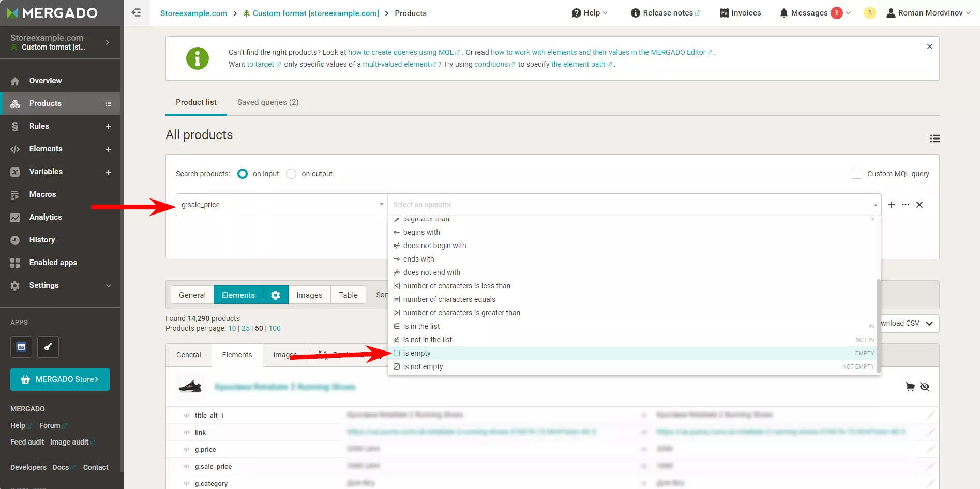This screenshot has height=489, width=980.
Task: Click the MERGADO logo
Action: [52, 13]
